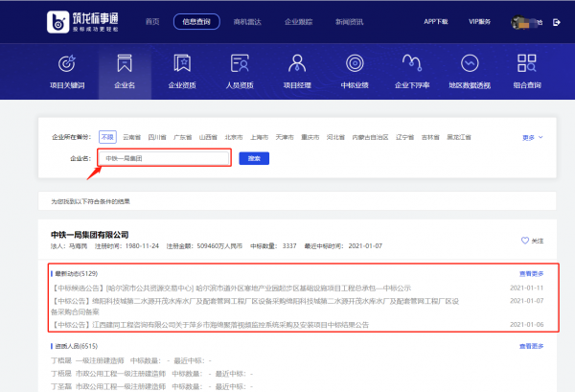This screenshot has width=575, height=392.
Task: Select the 不限 province filter
Action: pyautogui.click(x=108, y=137)
